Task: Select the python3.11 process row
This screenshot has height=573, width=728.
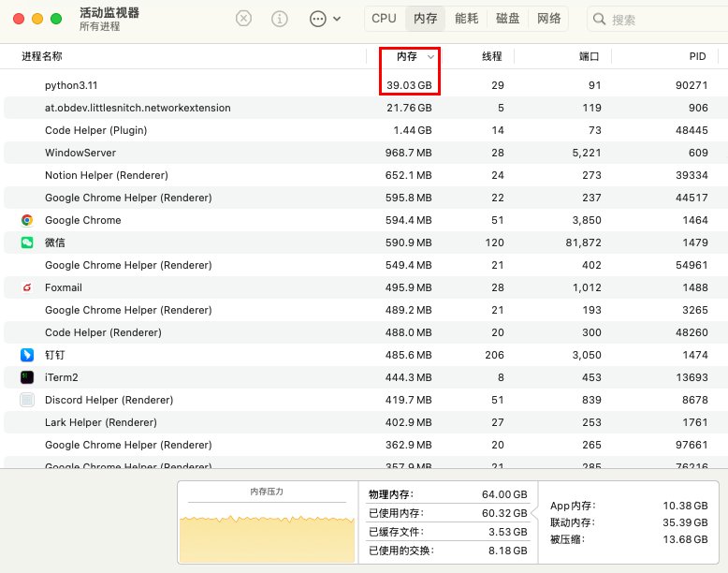Action: pyautogui.click(x=364, y=85)
